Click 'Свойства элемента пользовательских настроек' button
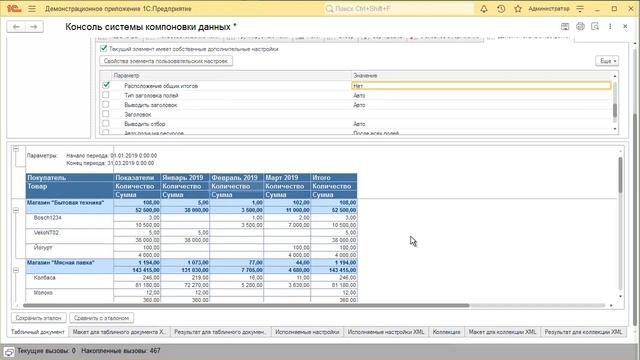 [166, 61]
